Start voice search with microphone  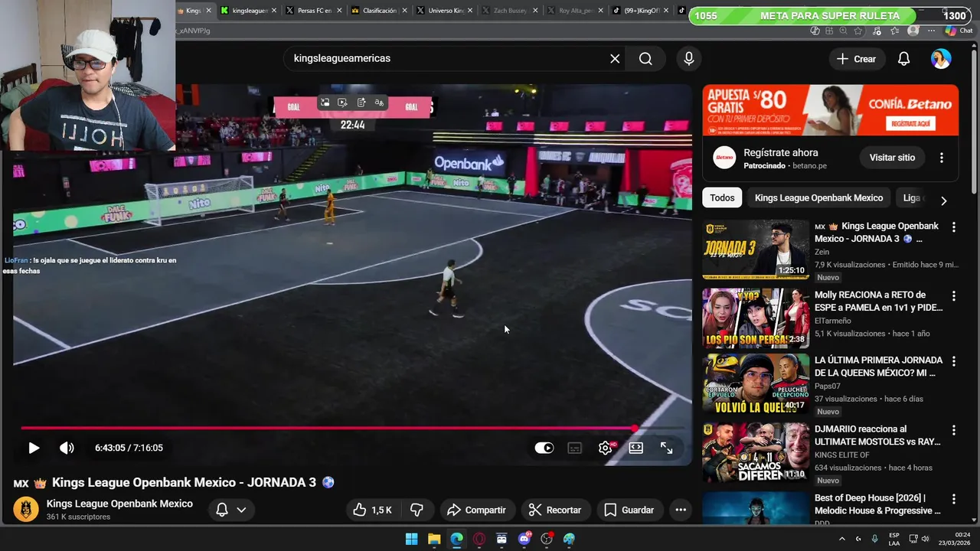[689, 59]
